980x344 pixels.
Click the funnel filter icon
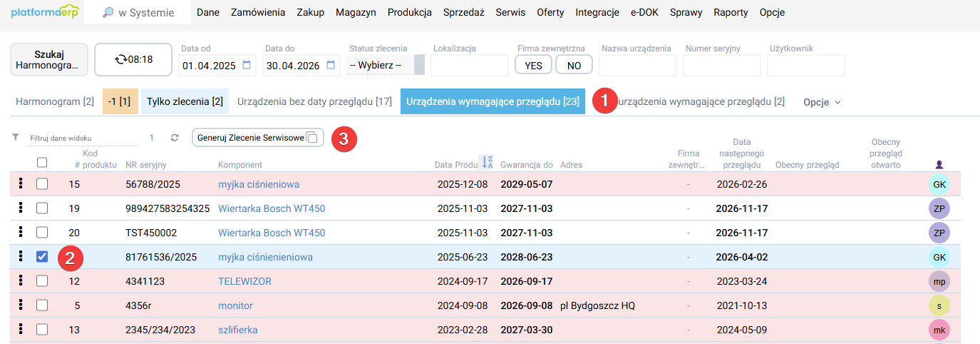pos(16,136)
